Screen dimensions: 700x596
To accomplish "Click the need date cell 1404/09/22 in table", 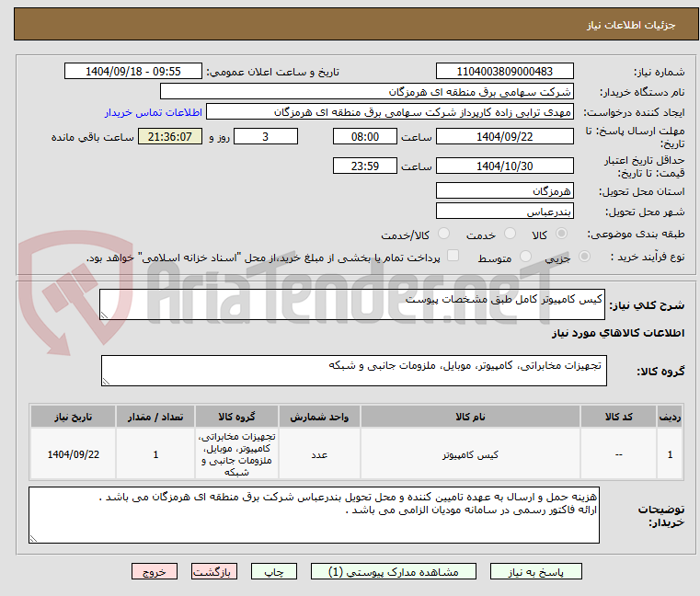I will [x=74, y=454].
